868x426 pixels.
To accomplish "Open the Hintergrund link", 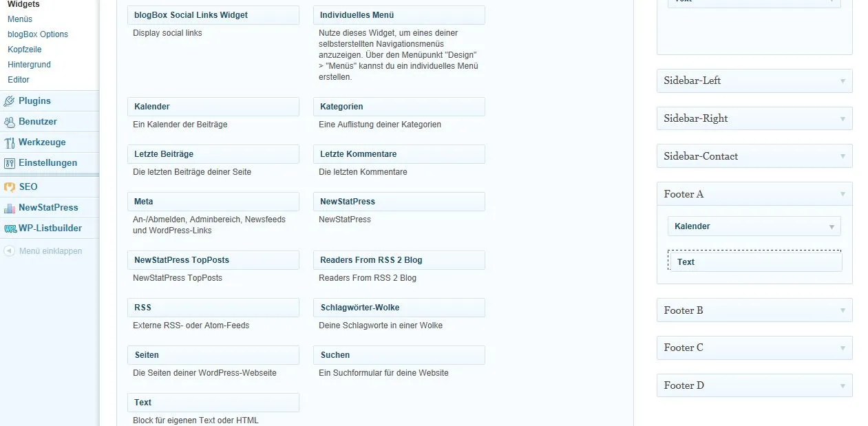I will click(x=29, y=65).
